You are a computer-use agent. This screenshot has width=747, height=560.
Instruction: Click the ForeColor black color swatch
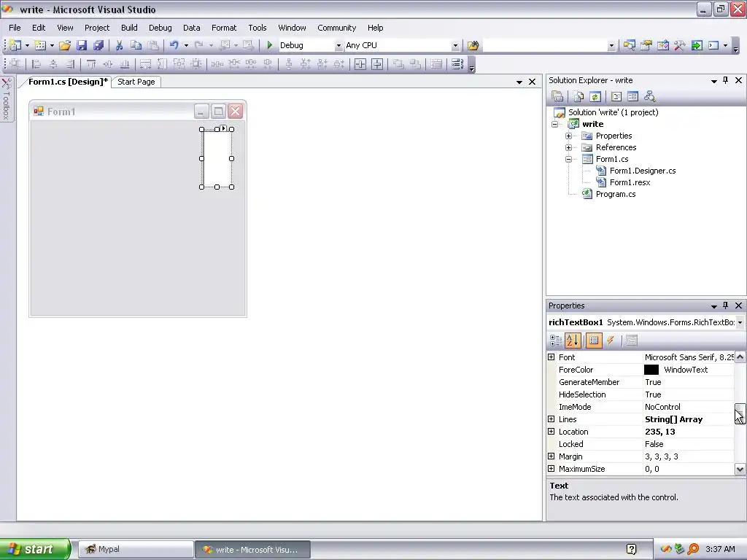click(x=651, y=370)
